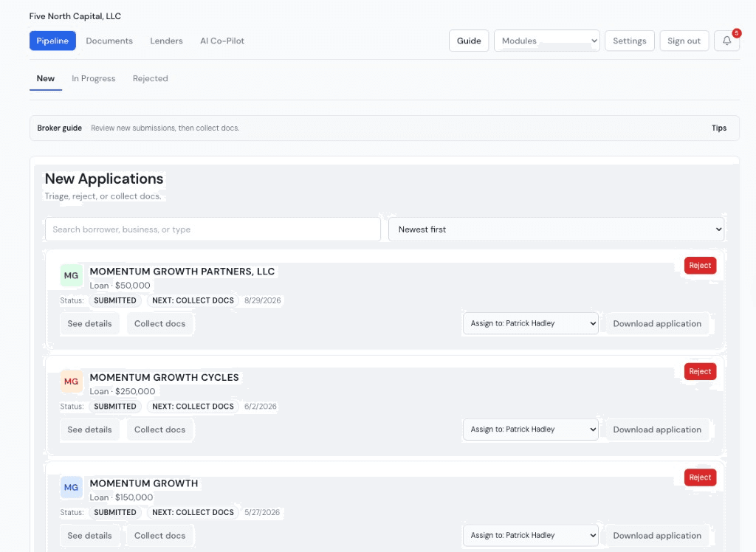Open Settings
This screenshot has width=756, height=552.
pyautogui.click(x=629, y=41)
